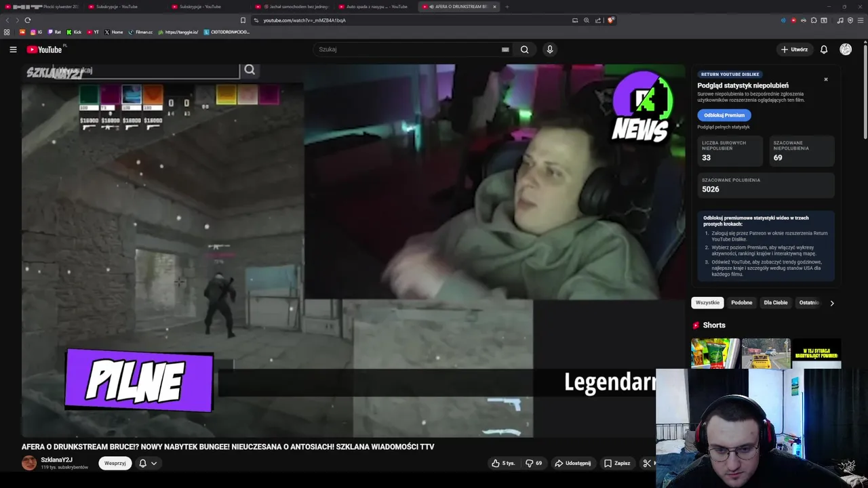Click the browser address bar URL
This screenshot has width=868, height=488.
304,20
